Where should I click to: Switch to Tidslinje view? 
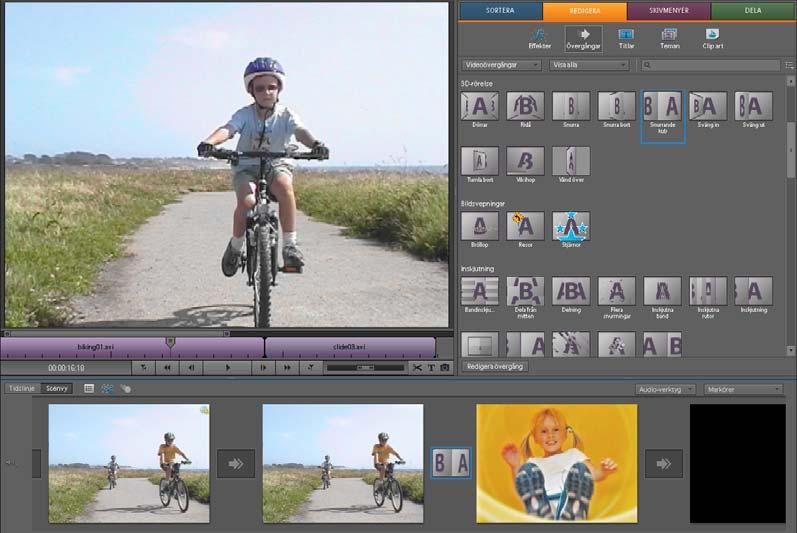click(x=22, y=389)
